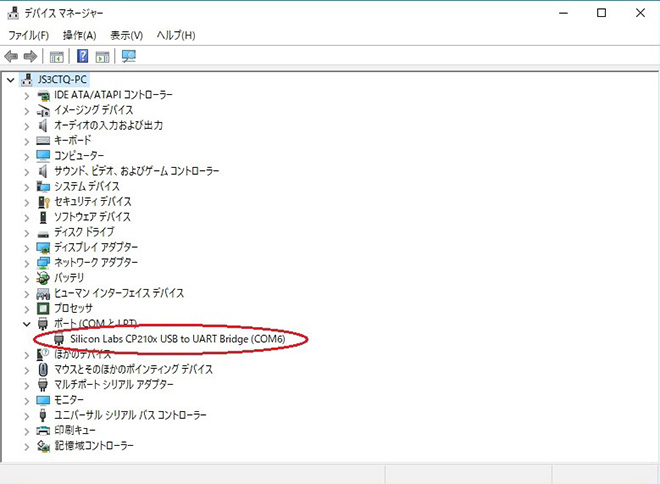660x484 pixels.
Task: Select the JS3CTQ-PC computer name
Action: click(x=62, y=80)
